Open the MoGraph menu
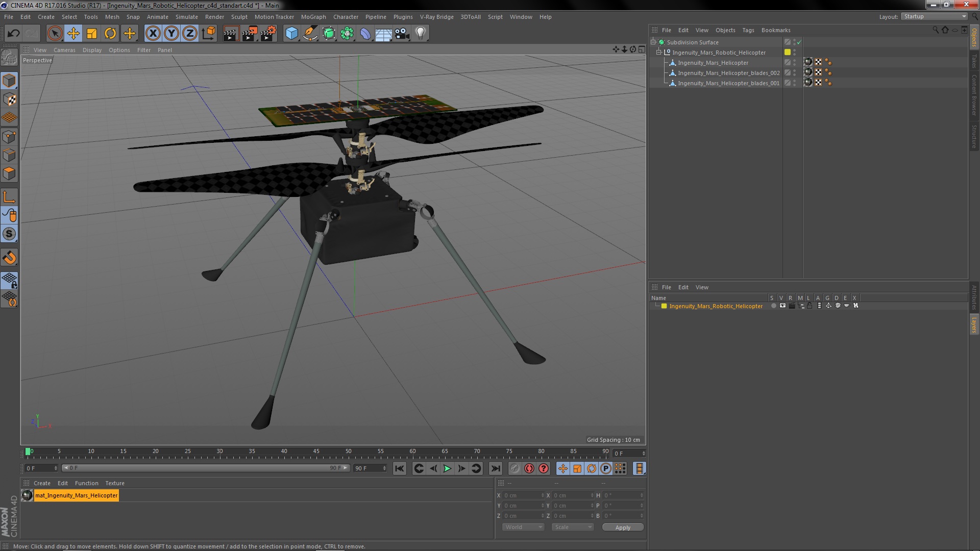 [313, 17]
